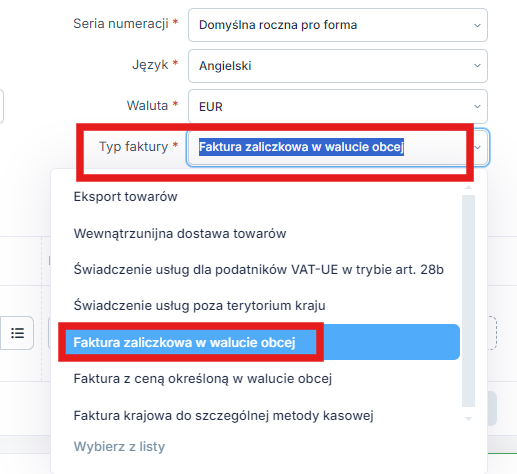
Task: Click the Wybierz z listy placeholder option
Action: 119,446
